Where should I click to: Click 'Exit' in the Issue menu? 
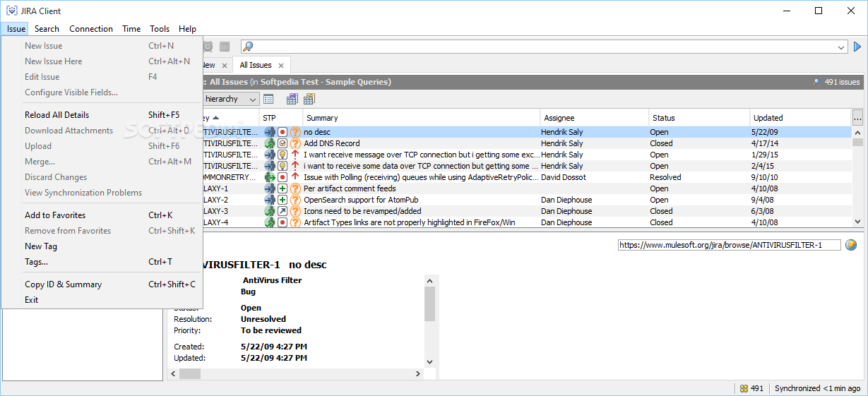102,300
